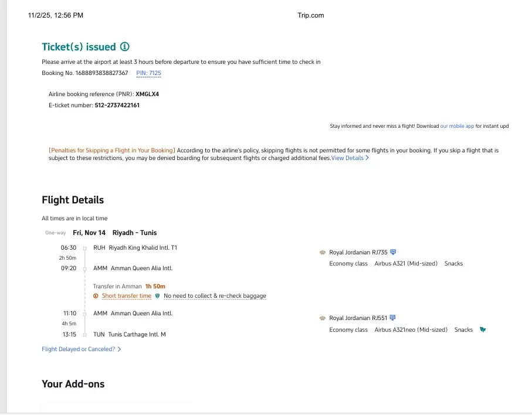Click the Royal Jordanian logo for RJ551
This screenshot has height=415, width=532.
(x=322, y=318)
